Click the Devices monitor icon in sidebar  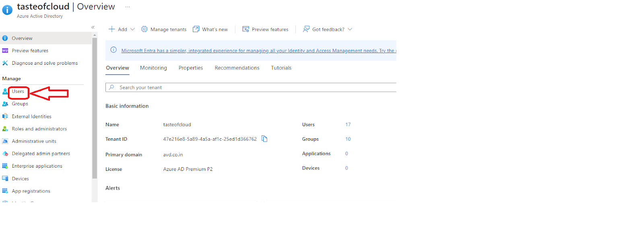[x=5, y=178]
